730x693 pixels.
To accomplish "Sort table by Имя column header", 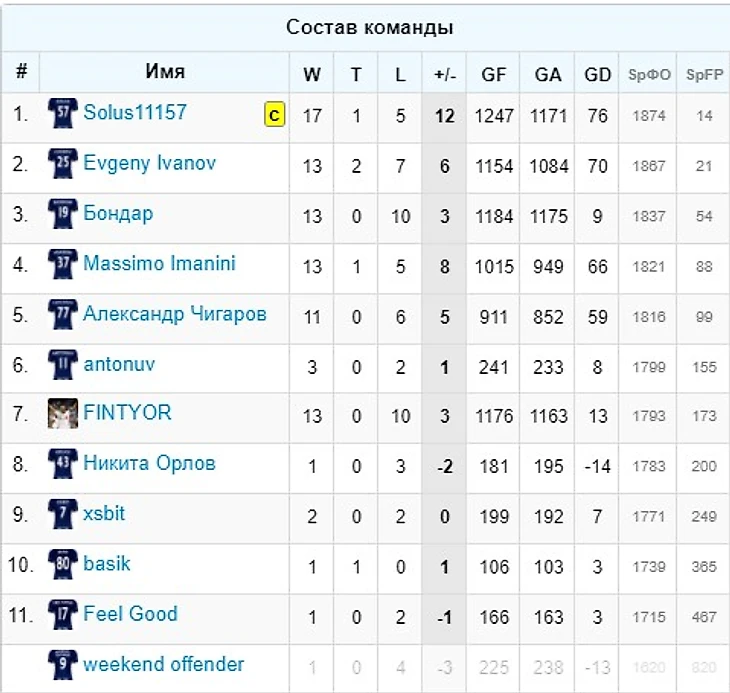I will pos(165,71).
